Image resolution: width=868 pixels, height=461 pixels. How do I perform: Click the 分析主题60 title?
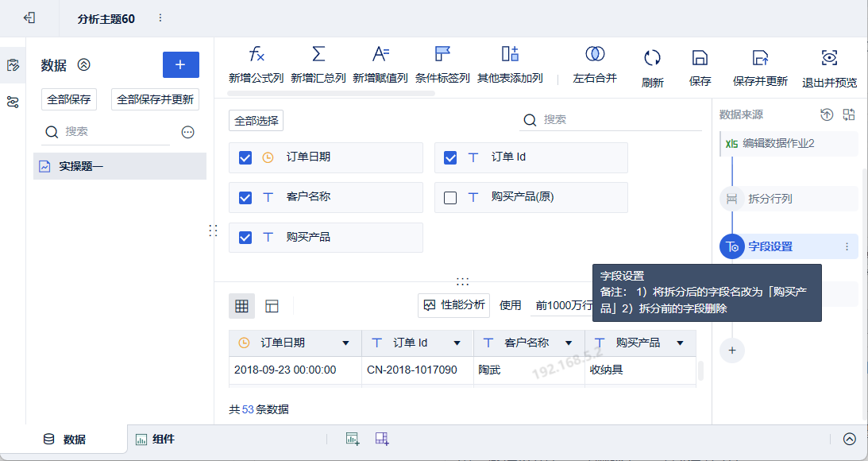106,19
